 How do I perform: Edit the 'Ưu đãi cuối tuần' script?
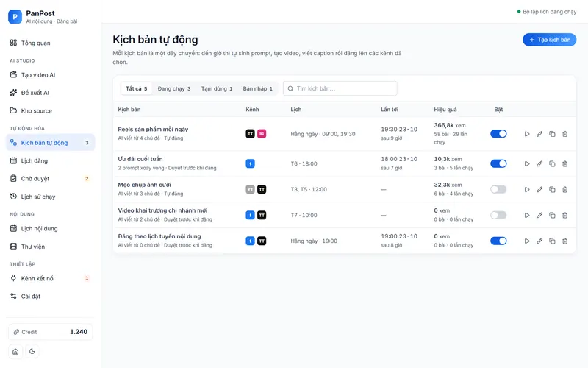(539, 163)
